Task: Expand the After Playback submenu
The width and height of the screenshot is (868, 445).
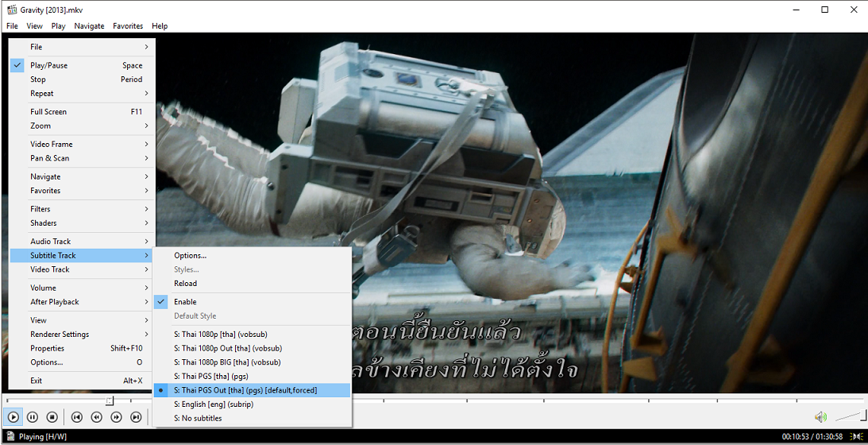Action: [x=82, y=301]
